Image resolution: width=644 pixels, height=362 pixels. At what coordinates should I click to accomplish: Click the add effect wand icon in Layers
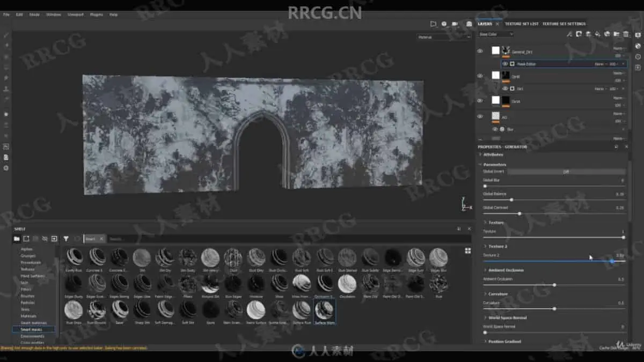click(569, 34)
